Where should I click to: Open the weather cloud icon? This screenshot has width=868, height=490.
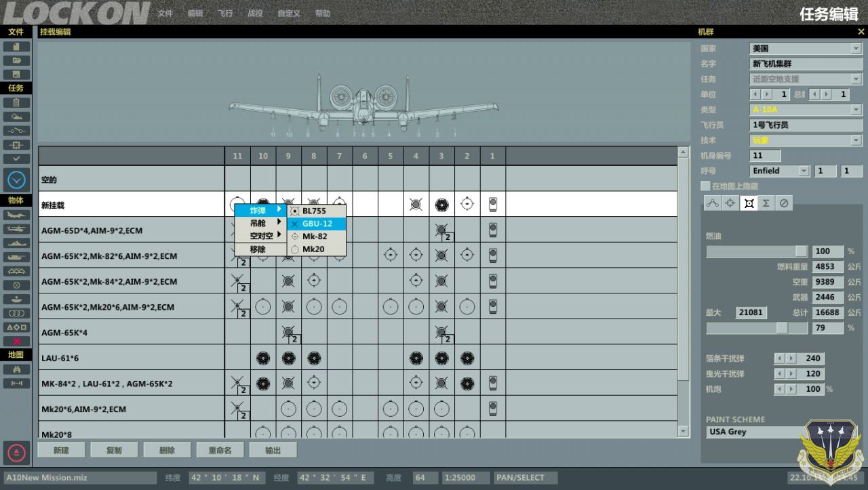(x=16, y=117)
